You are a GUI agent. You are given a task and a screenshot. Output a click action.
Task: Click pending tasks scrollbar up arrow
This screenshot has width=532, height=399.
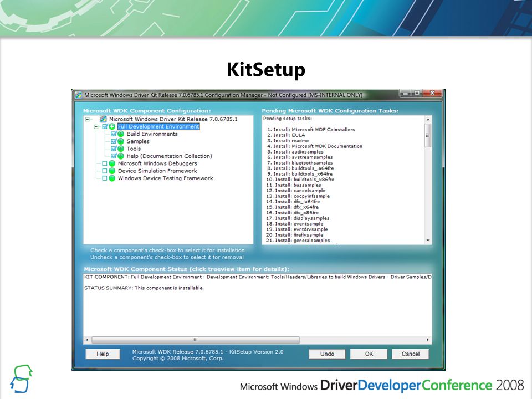pyautogui.click(x=428, y=120)
